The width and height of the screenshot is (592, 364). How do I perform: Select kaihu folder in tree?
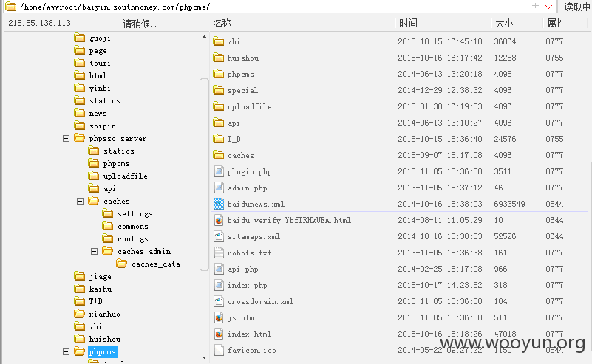tap(100, 289)
